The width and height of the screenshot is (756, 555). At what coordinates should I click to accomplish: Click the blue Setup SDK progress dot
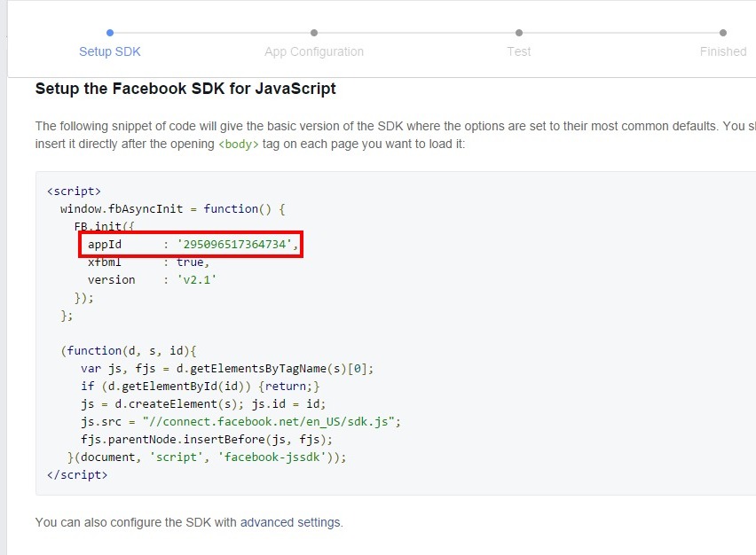[x=110, y=33]
